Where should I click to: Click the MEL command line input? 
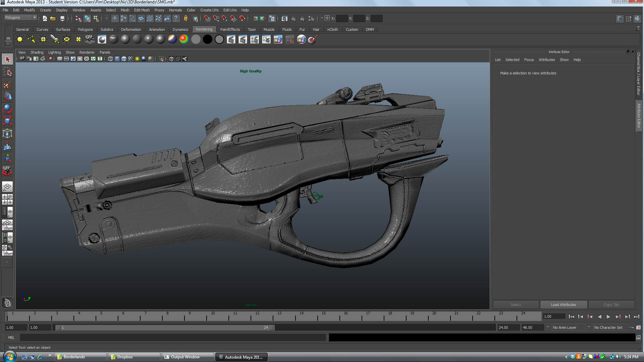(173, 338)
